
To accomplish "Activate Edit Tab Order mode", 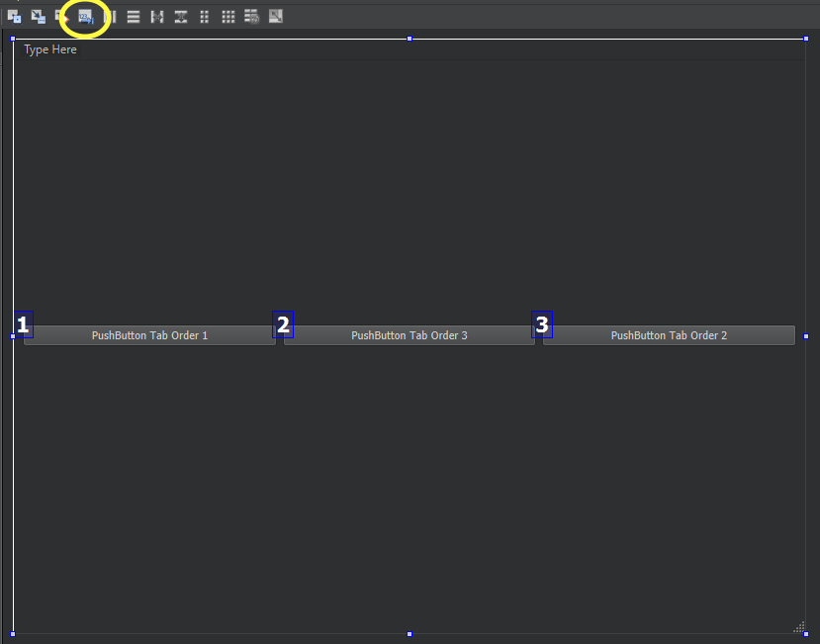I will point(86,17).
